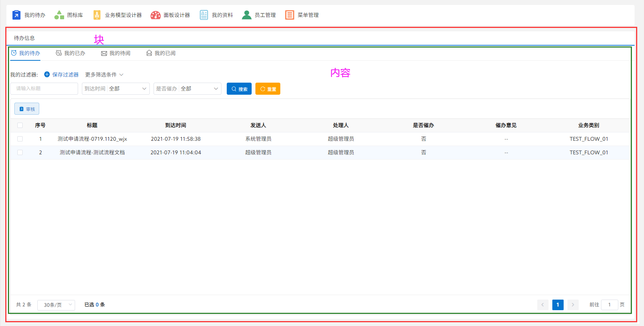Click the blue 搜索 button
This screenshot has height=326, width=644.
[x=239, y=89]
